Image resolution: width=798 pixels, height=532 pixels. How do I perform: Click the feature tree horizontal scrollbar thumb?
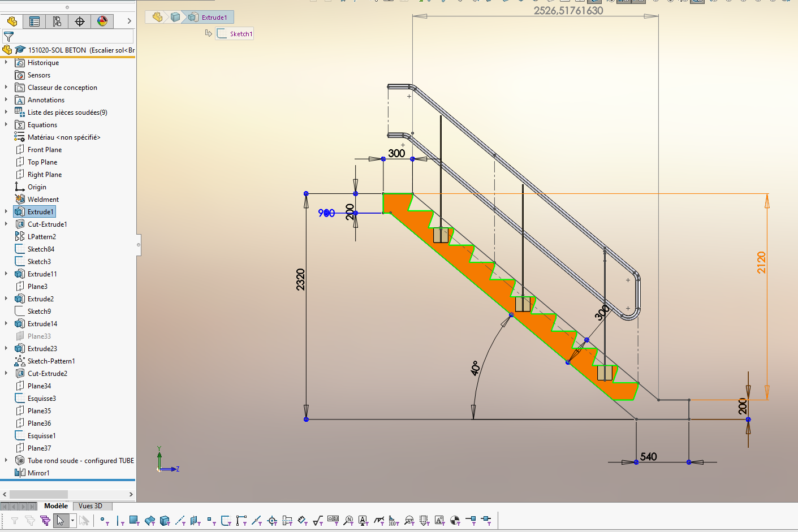[x=38, y=494]
